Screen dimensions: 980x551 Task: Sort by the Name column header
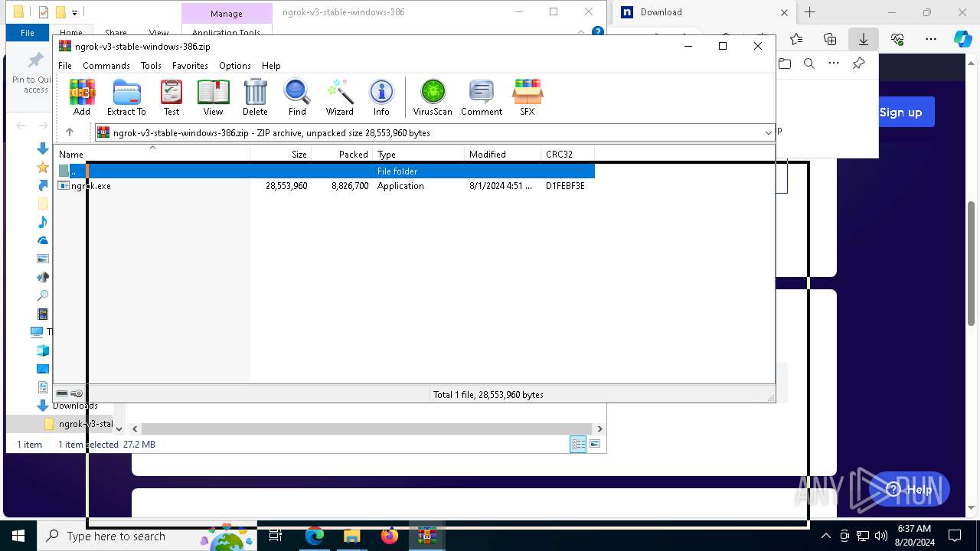(153, 154)
